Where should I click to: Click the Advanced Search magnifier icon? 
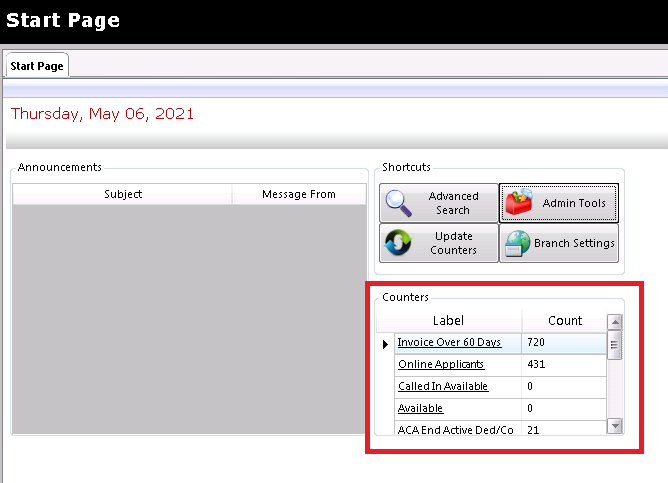(x=398, y=203)
